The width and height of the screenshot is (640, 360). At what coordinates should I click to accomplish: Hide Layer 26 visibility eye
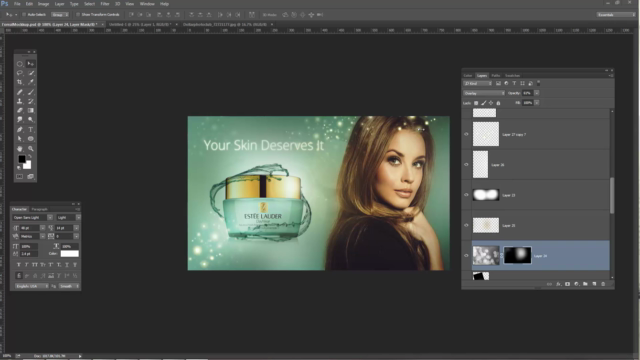click(466, 164)
